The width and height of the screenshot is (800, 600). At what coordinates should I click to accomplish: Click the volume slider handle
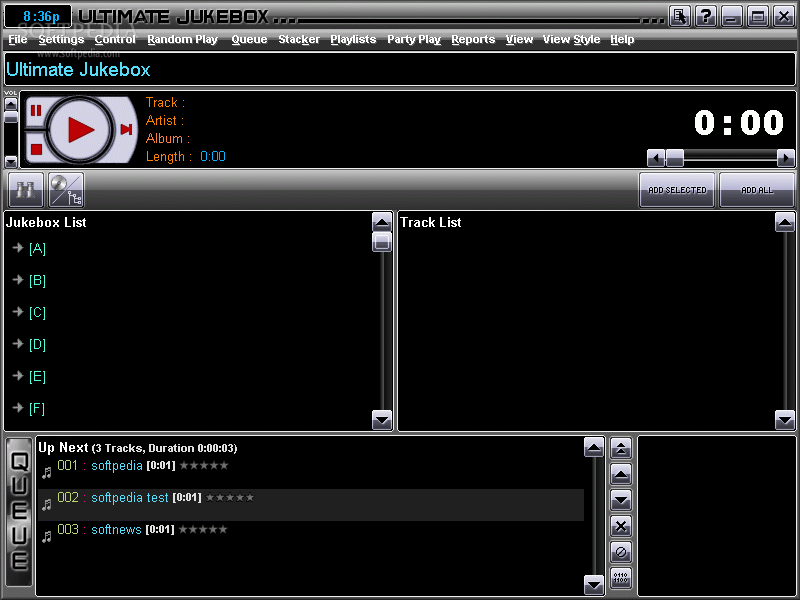point(11,117)
